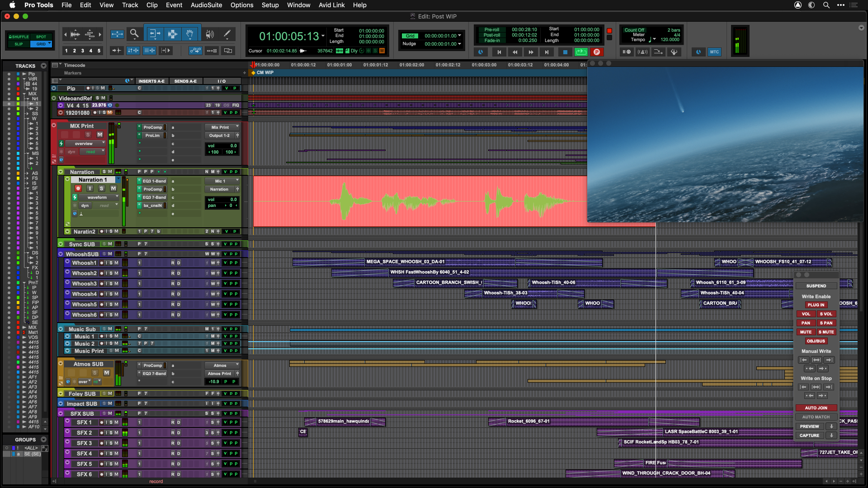This screenshot has height=488, width=868.
Task: Open the Grid value dropdown
Action: 460,36
